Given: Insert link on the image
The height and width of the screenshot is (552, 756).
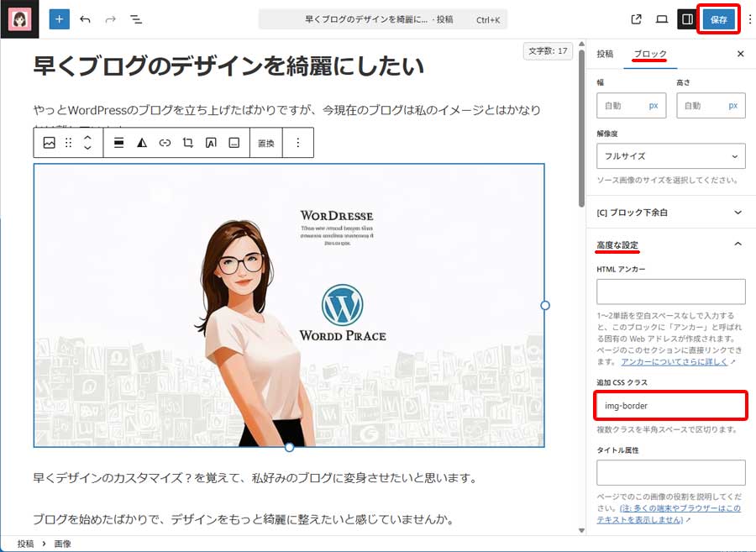Looking at the screenshot, I should 165,143.
